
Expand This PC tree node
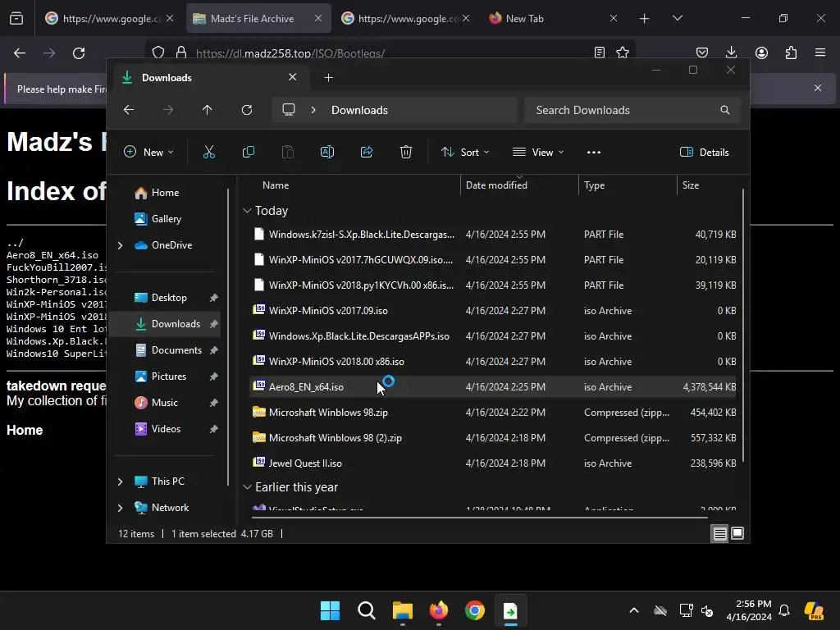click(x=120, y=482)
